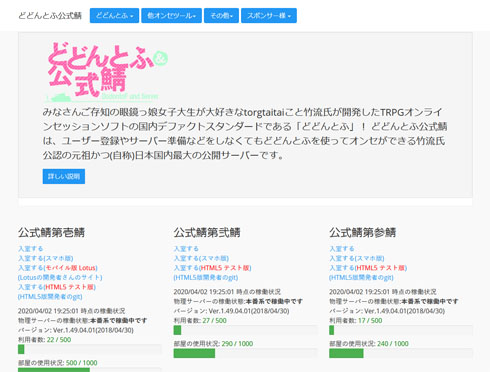This screenshot has height=372, width=490.
Task: Enter 第参鯖 via the 入室する link
Action: tap(342, 249)
